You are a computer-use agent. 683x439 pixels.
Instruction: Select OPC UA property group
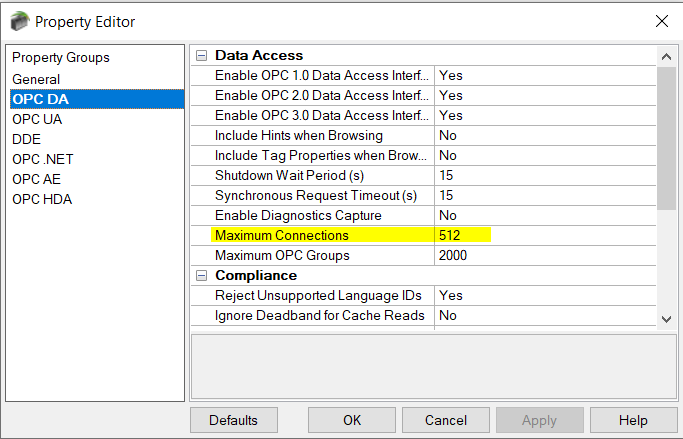point(37,119)
